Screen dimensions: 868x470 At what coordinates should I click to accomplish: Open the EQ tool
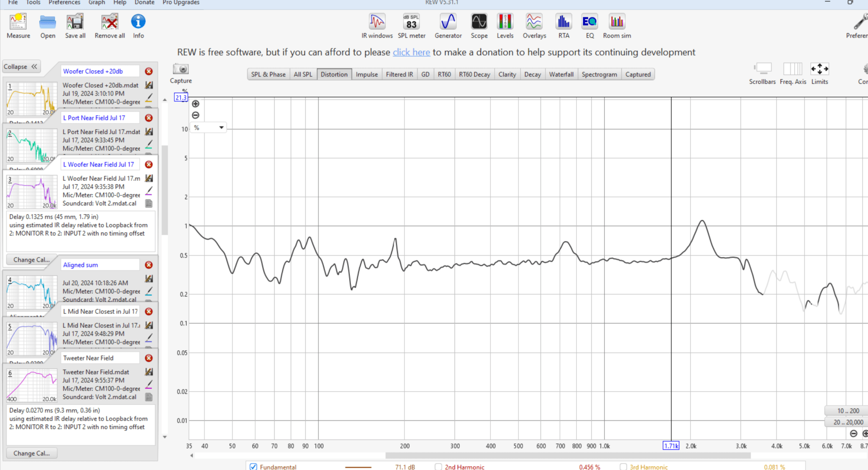[x=590, y=26]
